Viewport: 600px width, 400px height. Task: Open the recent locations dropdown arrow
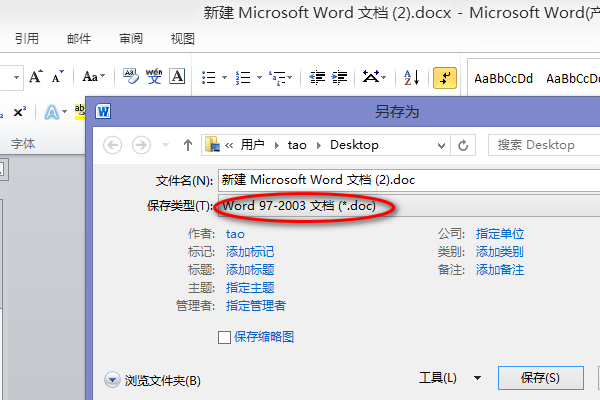click(165, 145)
